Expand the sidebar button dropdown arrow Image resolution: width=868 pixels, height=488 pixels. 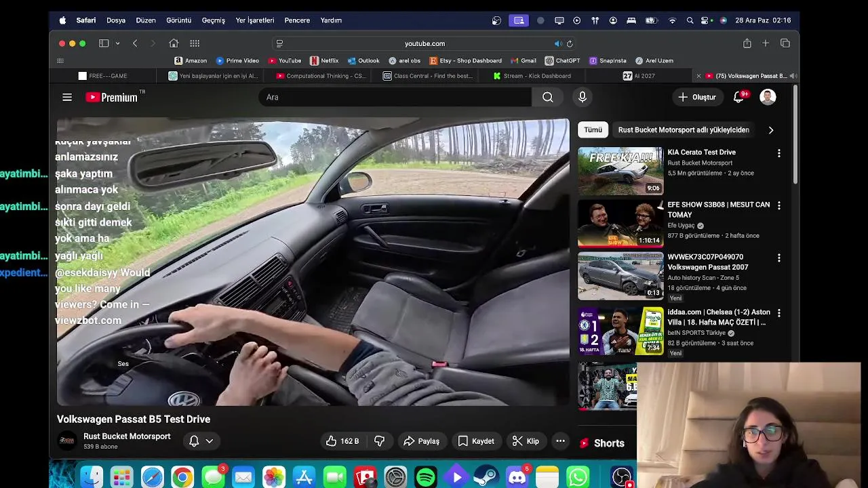coord(117,43)
